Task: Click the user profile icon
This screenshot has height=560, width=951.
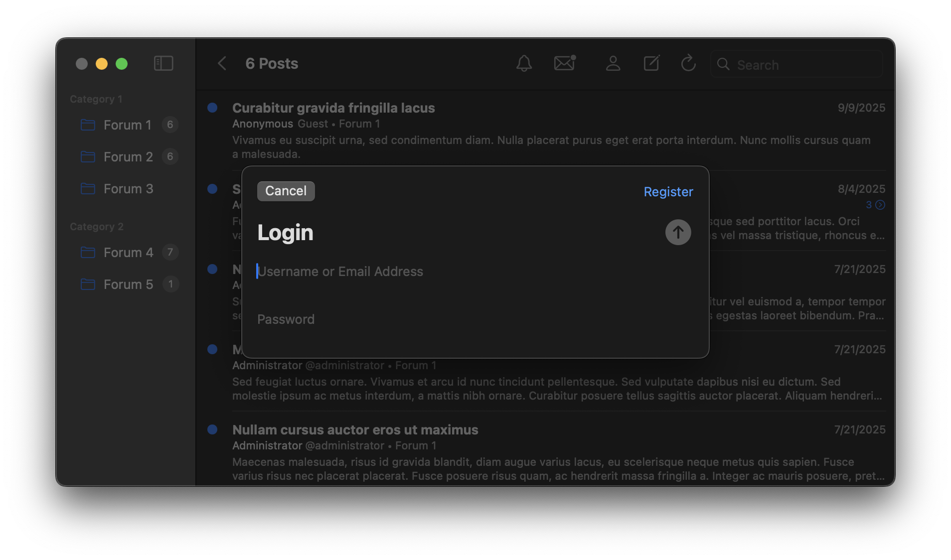Action: pyautogui.click(x=613, y=63)
